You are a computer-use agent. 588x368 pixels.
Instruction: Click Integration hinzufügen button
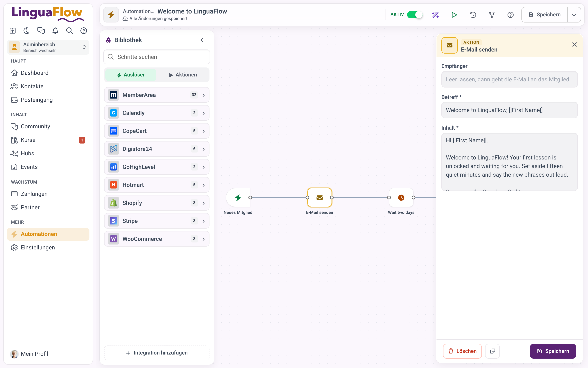157,353
